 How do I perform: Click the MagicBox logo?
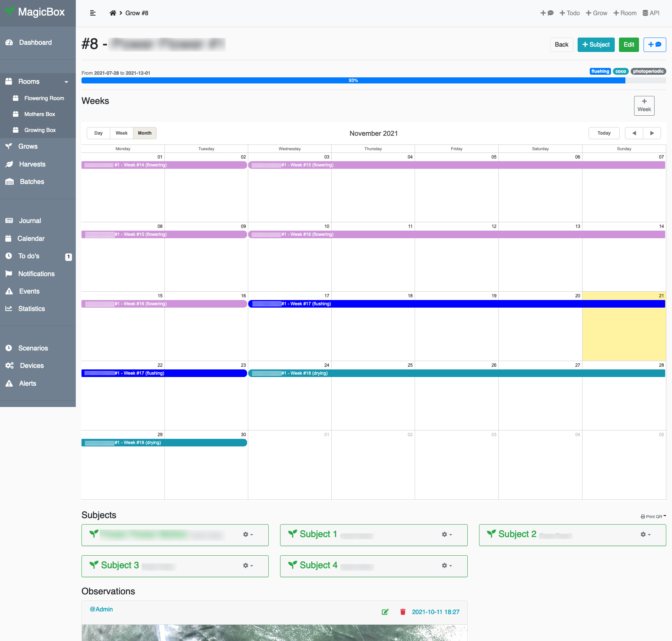[35, 12]
